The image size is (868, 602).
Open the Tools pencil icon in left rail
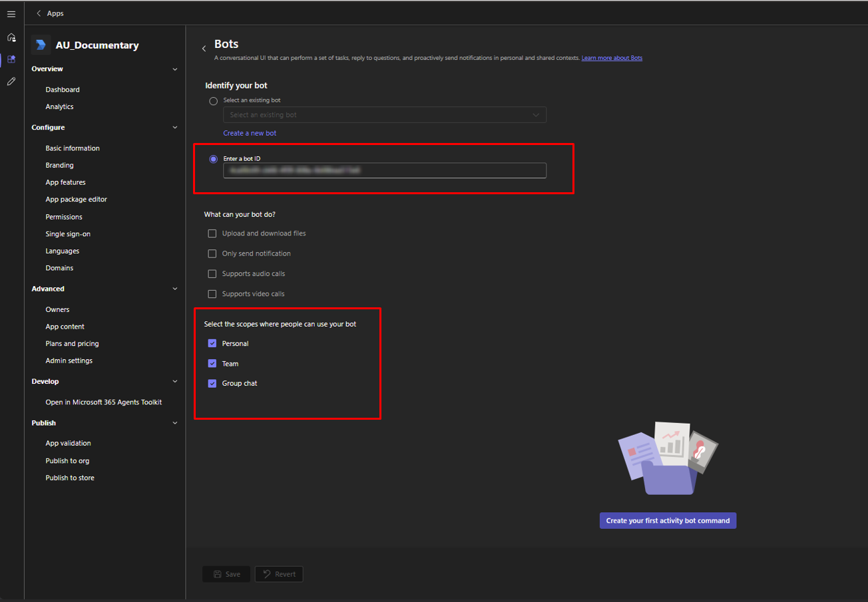(x=11, y=81)
